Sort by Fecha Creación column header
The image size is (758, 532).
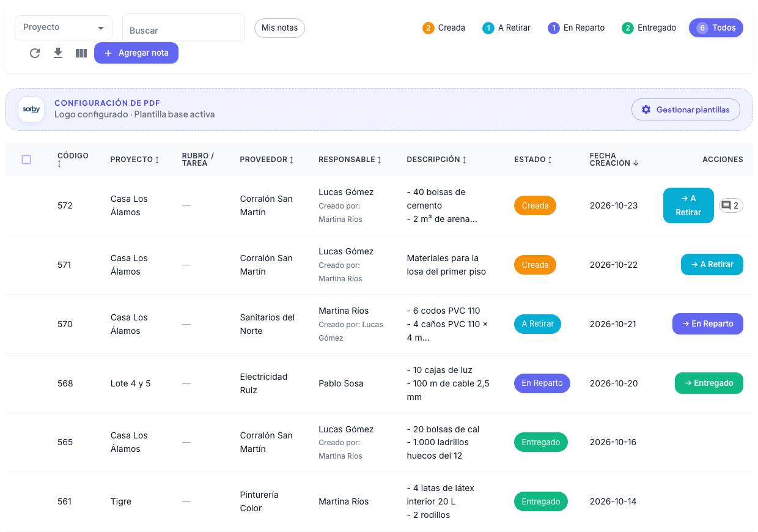click(x=614, y=160)
